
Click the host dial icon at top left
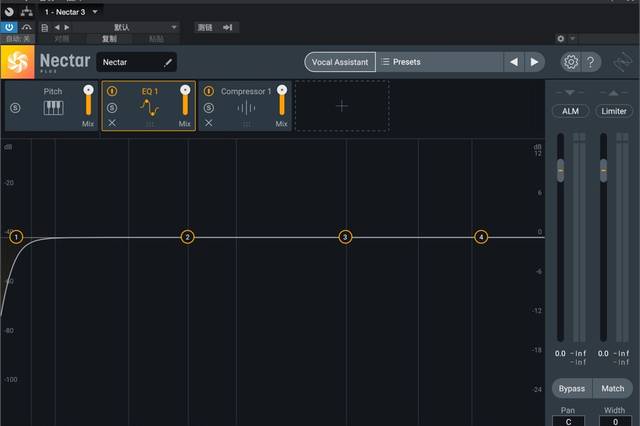(x=9, y=12)
